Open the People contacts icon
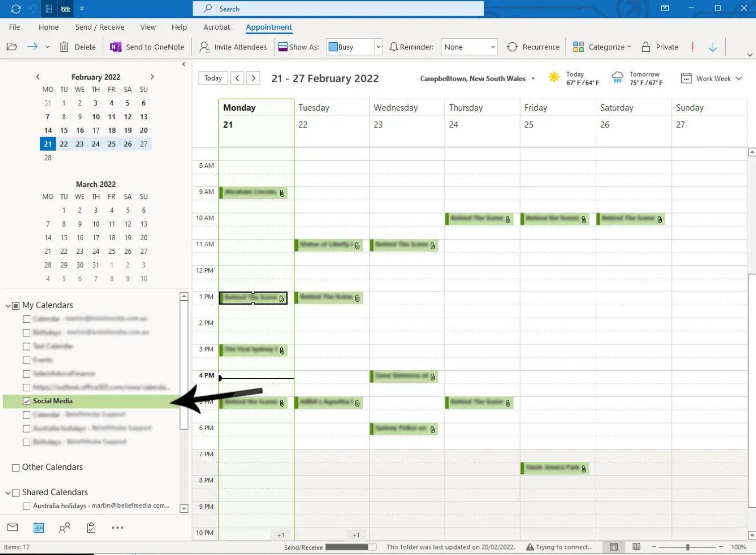This screenshot has height=555, width=756. click(65, 527)
